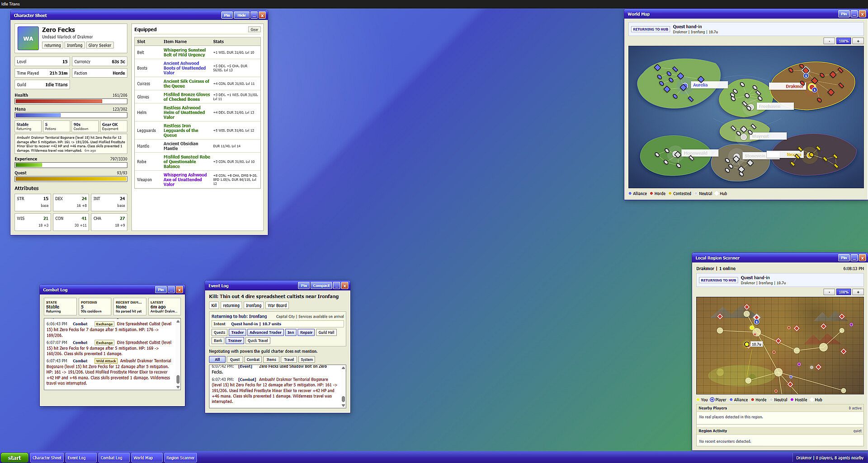Switch to Event Log from the taskbar
The image size is (868, 463).
(x=81, y=458)
